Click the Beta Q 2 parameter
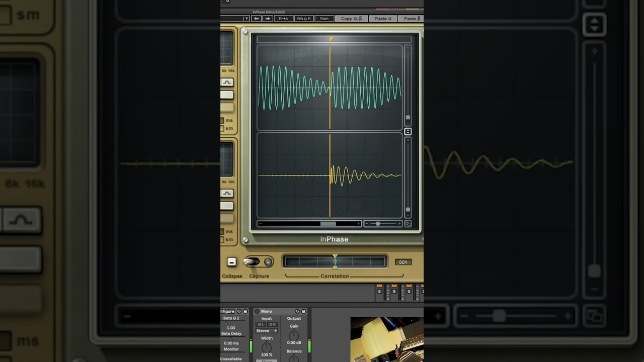 pos(231,318)
